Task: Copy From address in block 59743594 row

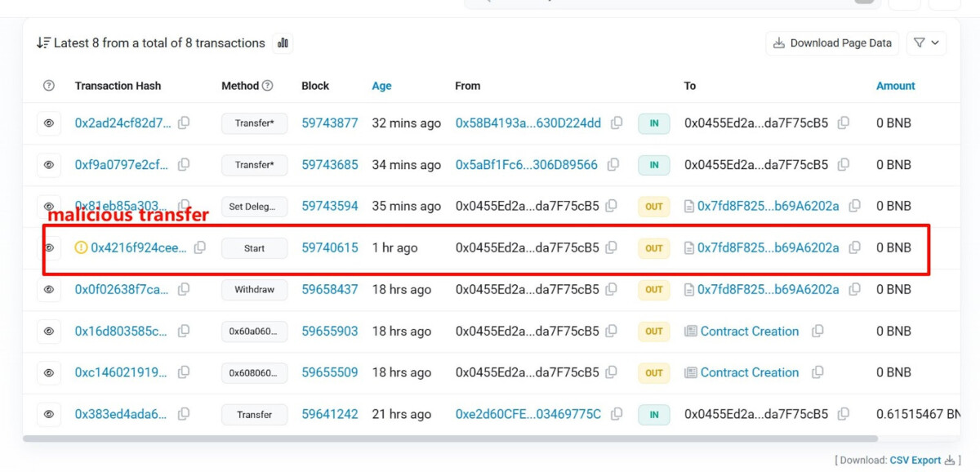Action: coord(611,206)
